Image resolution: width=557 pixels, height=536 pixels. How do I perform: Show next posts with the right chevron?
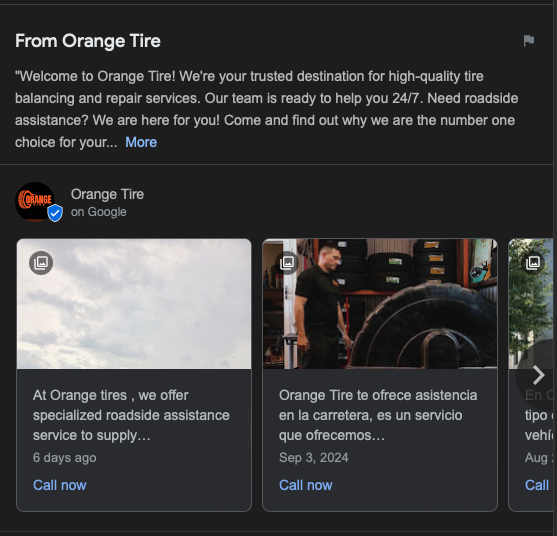[538, 375]
